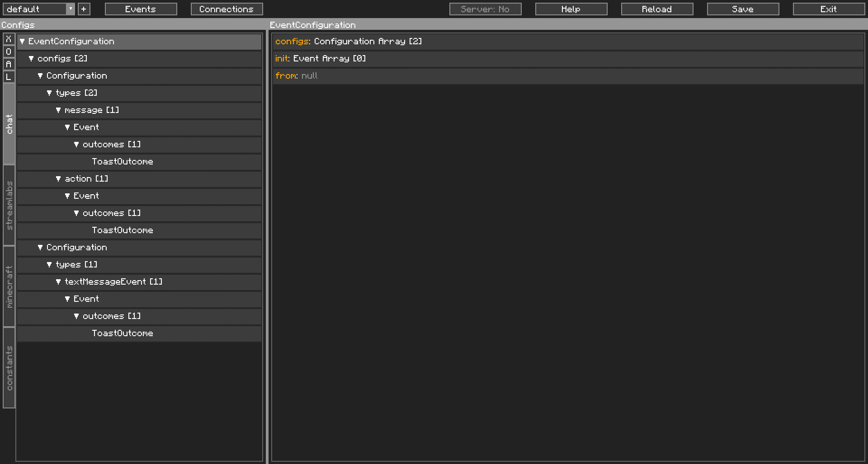Screen dimensions: 868x464
Task: Switch to the streamlabs vertical tab
Action: pos(9,205)
